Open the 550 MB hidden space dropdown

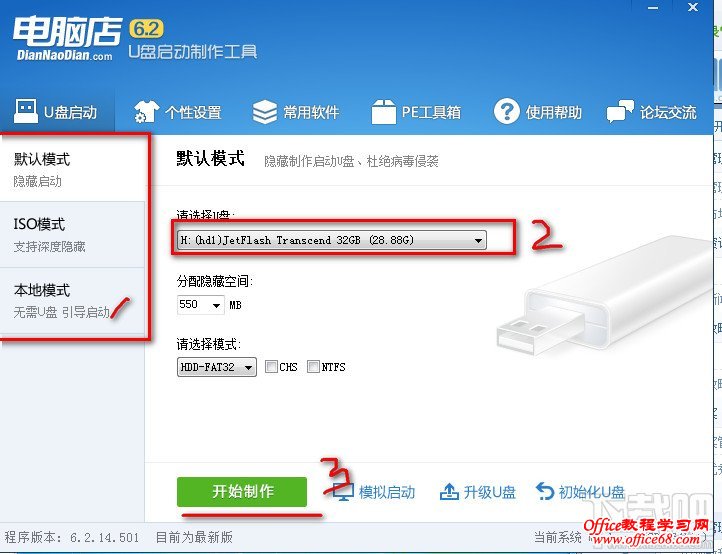(200, 305)
